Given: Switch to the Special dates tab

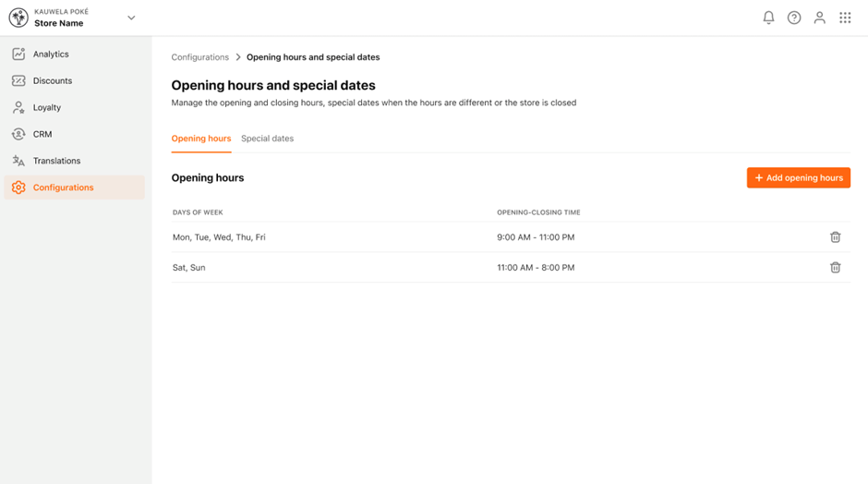Looking at the screenshot, I should (x=268, y=139).
